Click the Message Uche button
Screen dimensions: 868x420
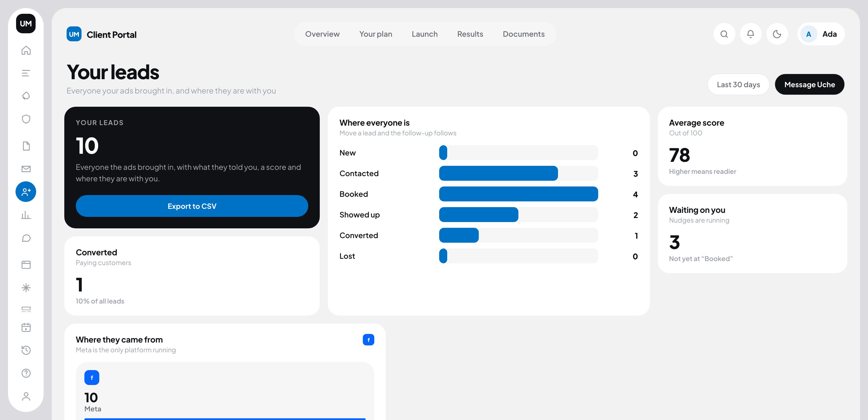pyautogui.click(x=809, y=85)
